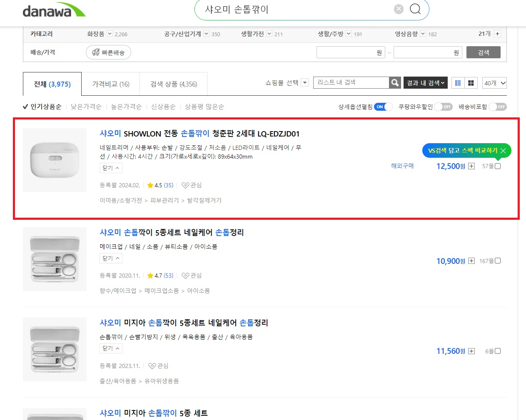Click 빠른배송 filter button
The width and height of the screenshot is (526, 420).
pyautogui.click(x=108, y=52)
